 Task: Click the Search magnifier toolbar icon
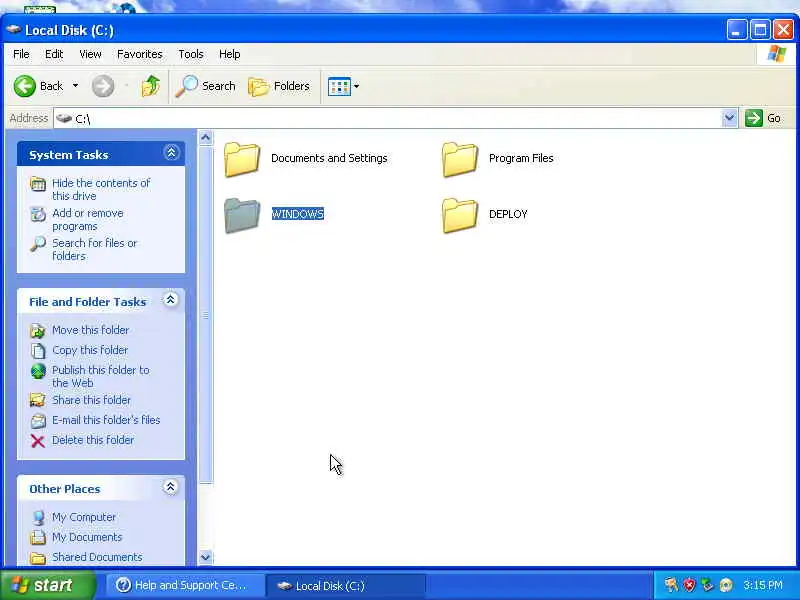(186, 86)
